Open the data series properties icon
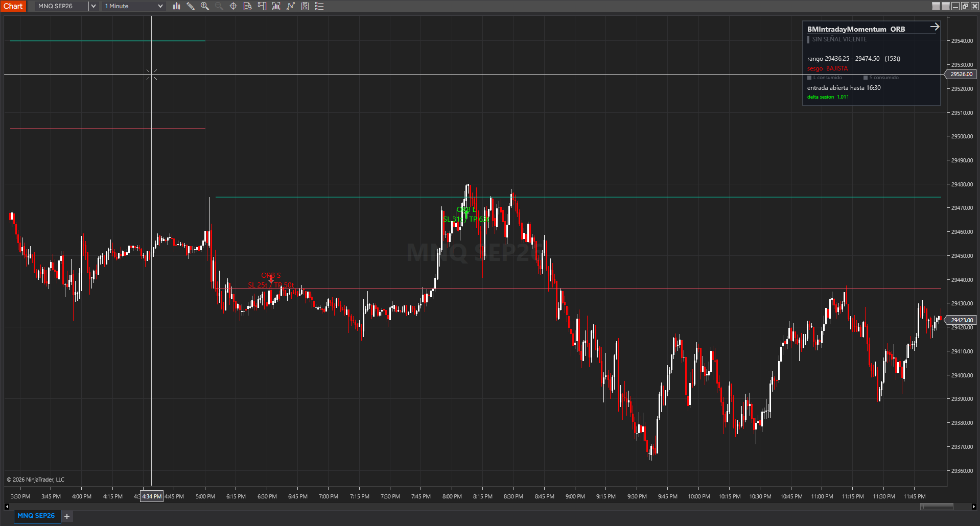Viewport: 980px width, 526px height. [x=305, y=6]
